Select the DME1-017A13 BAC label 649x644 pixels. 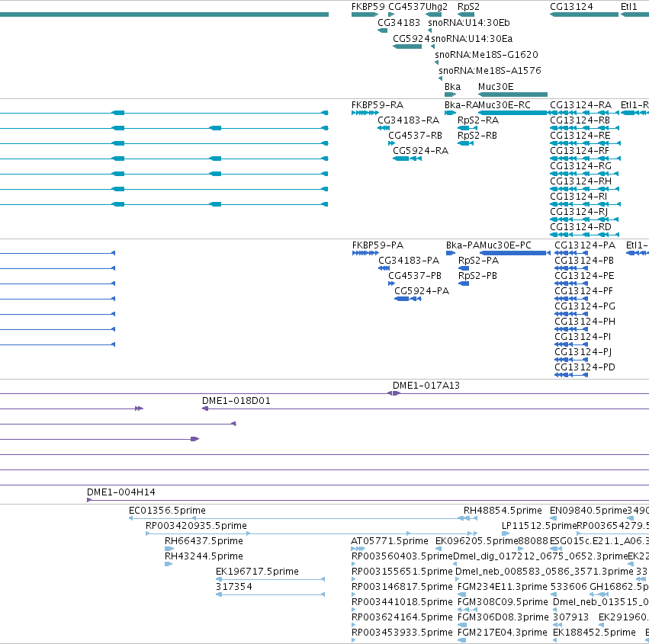(x=426, y=386)
